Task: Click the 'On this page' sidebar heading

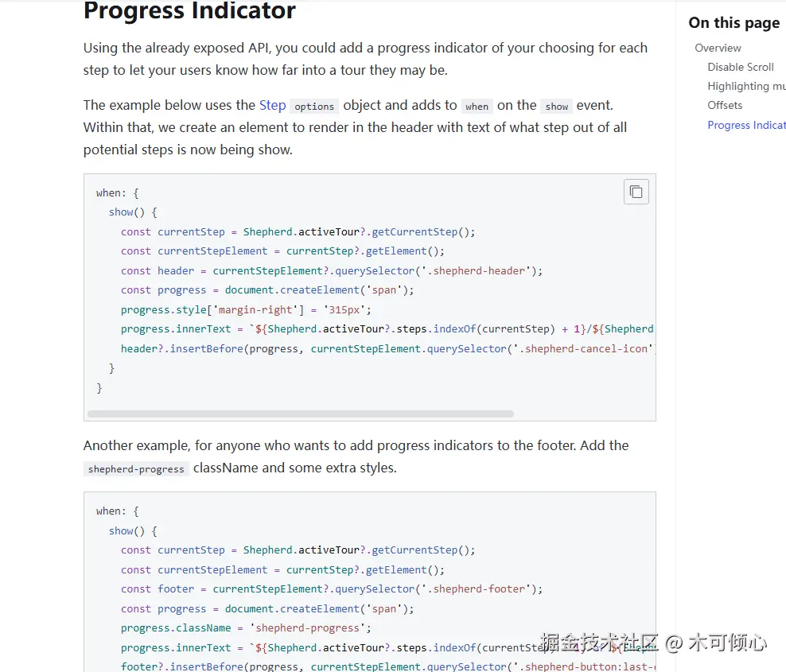Action: pos(733,23)
